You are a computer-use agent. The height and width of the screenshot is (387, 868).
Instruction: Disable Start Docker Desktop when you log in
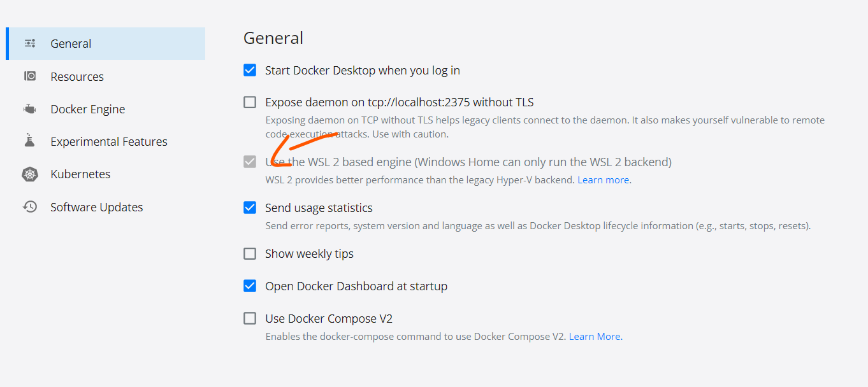click(x=249, y=70)
